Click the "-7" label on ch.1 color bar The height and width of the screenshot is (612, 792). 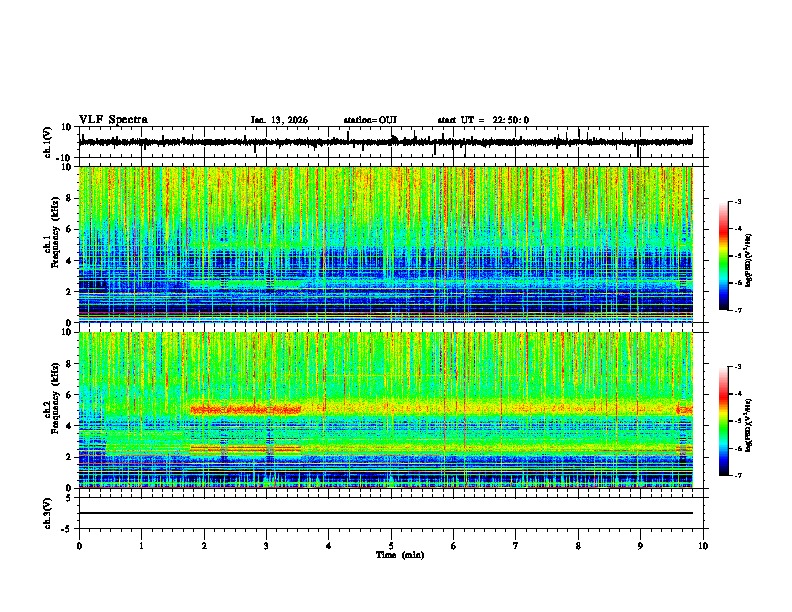737,310
